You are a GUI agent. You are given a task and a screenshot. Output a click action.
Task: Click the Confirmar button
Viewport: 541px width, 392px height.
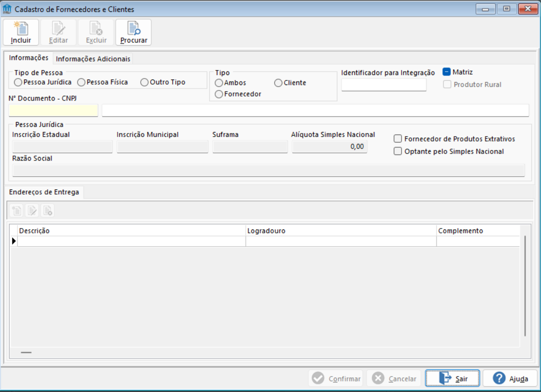[336, 378]
